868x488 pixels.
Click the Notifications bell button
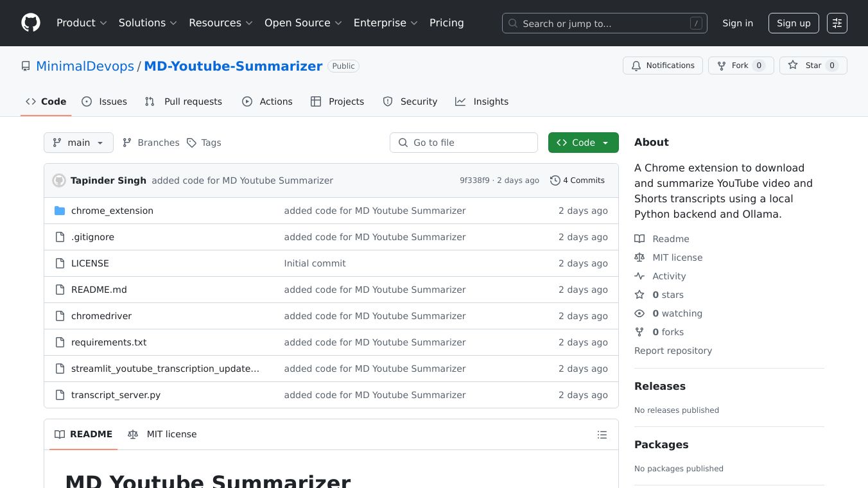click(663, 65)
